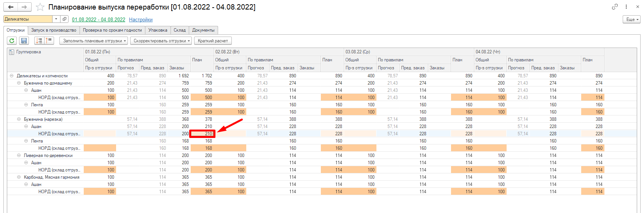Collapse the Деликатесы и копчености group
644x213 pixels.
pos(11,76)
